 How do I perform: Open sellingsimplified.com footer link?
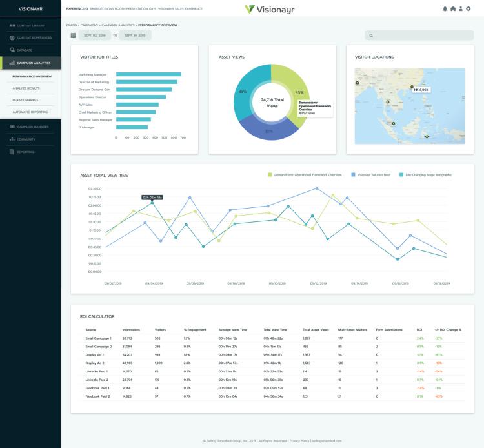[x=327, y=441]
